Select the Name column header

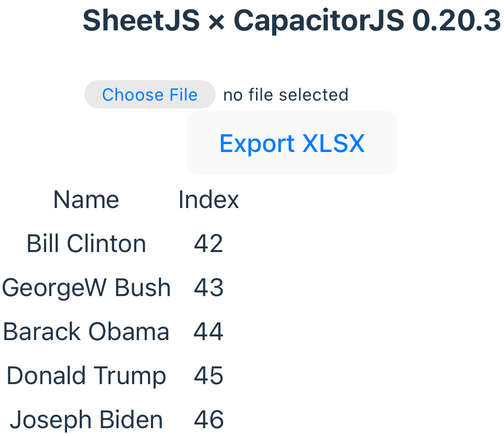click(x=86, y=200)
